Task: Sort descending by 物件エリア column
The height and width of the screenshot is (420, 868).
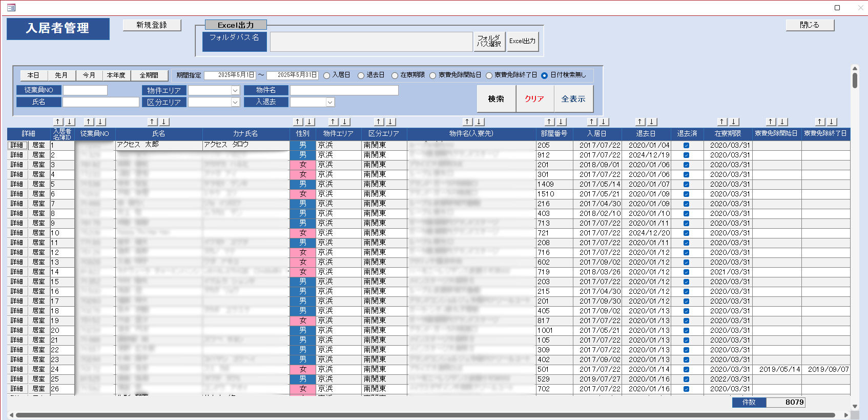Action: click(x=345, y=122)
